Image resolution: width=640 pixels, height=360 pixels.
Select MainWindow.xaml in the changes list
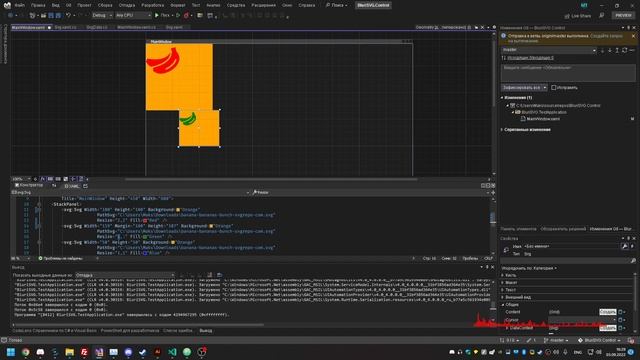pyautogui.click(x=543, y=119)
